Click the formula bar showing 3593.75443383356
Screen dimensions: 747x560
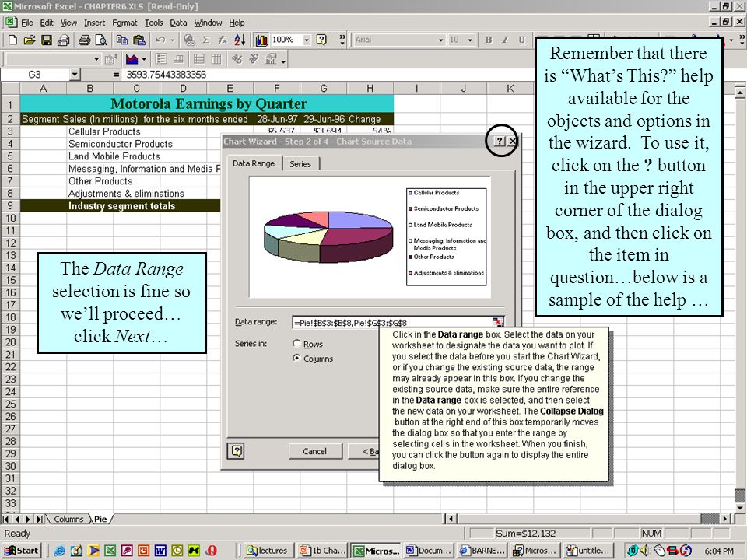165,75
